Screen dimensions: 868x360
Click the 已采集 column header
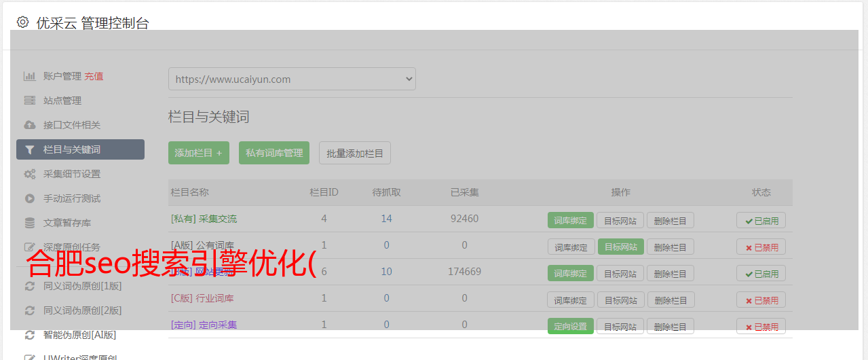(x=464, y=192)
